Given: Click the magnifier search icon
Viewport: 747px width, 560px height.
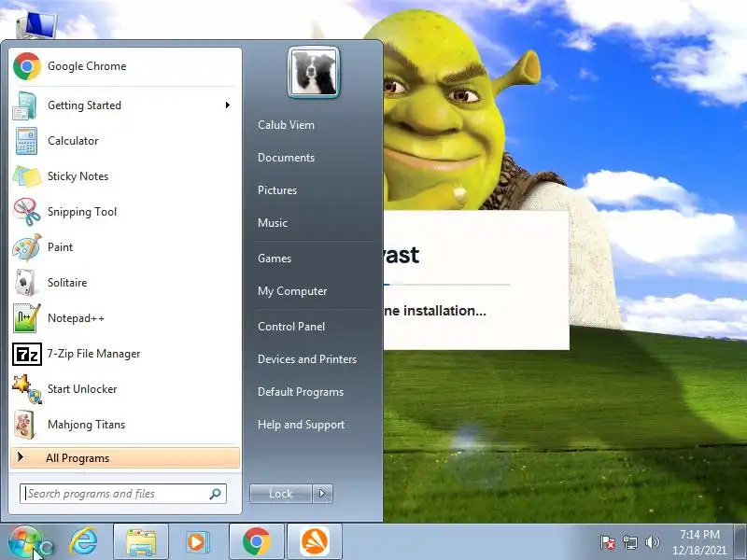Looking at the screenshot, I should (216, 494).
